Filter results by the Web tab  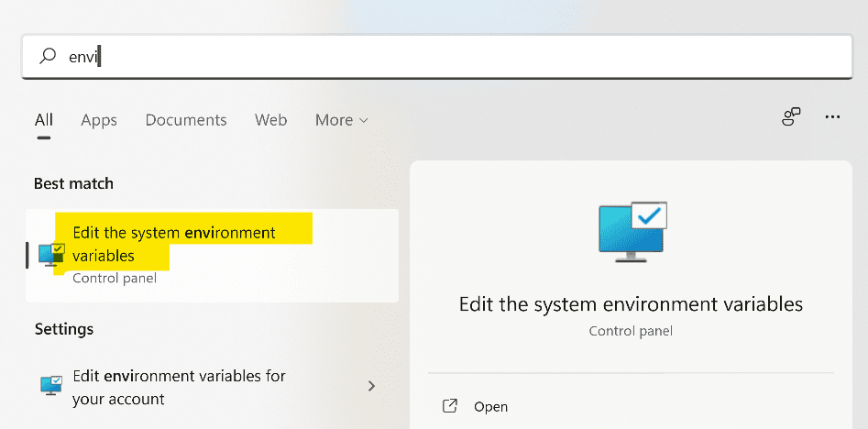click(x=270, y=120)
